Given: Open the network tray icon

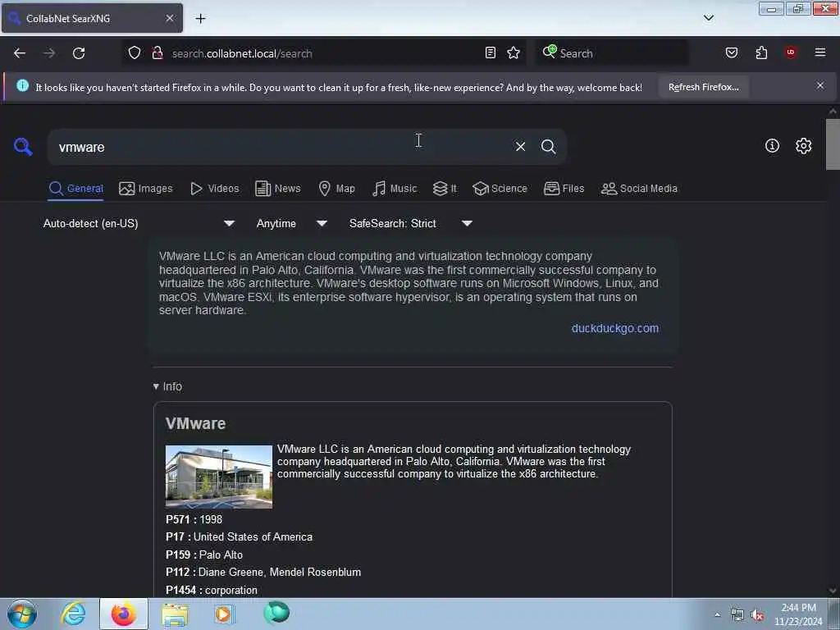Looking at the screenshot, I should coord(737,615).
